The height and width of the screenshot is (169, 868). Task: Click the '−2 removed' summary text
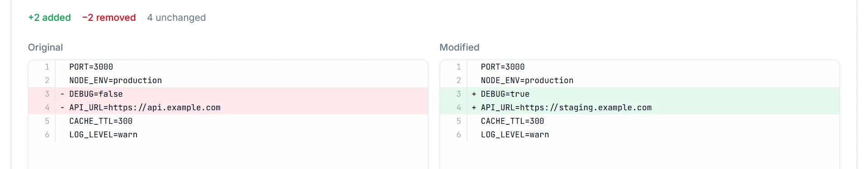point(109,18)
